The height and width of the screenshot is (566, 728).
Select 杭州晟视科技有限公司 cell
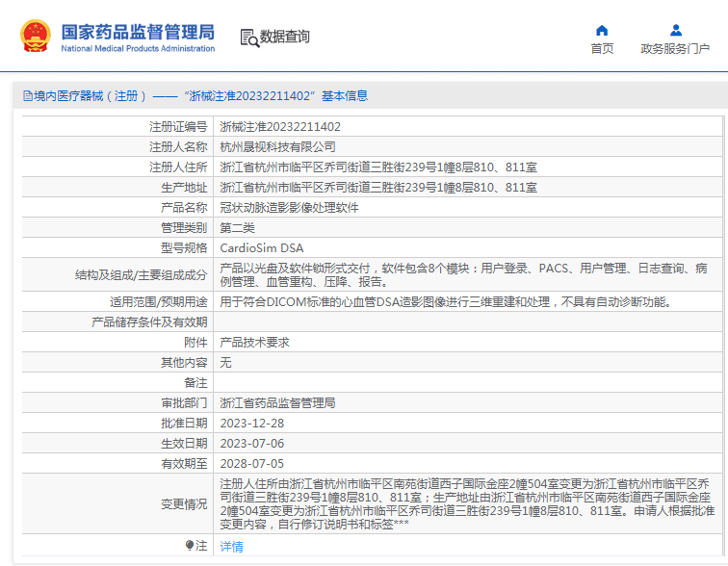click(277, 147)
